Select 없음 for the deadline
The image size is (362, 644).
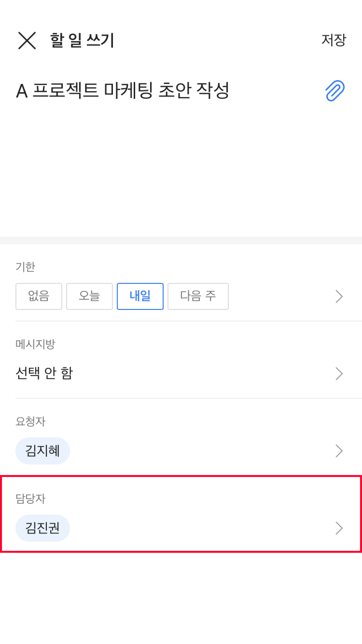[x=39, y=296]
